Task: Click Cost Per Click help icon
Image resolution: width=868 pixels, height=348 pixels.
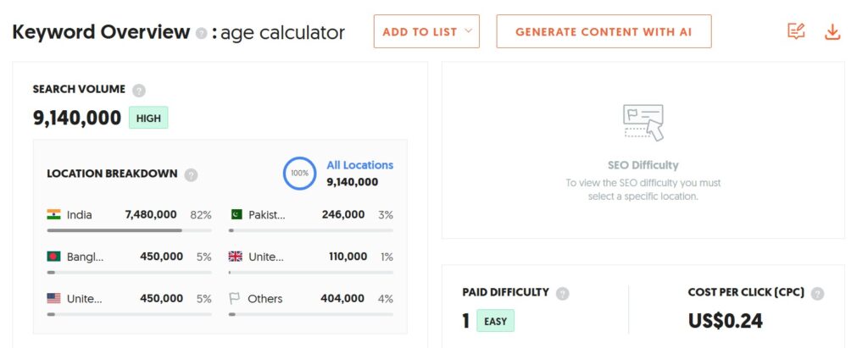Action: pos(817,294)
